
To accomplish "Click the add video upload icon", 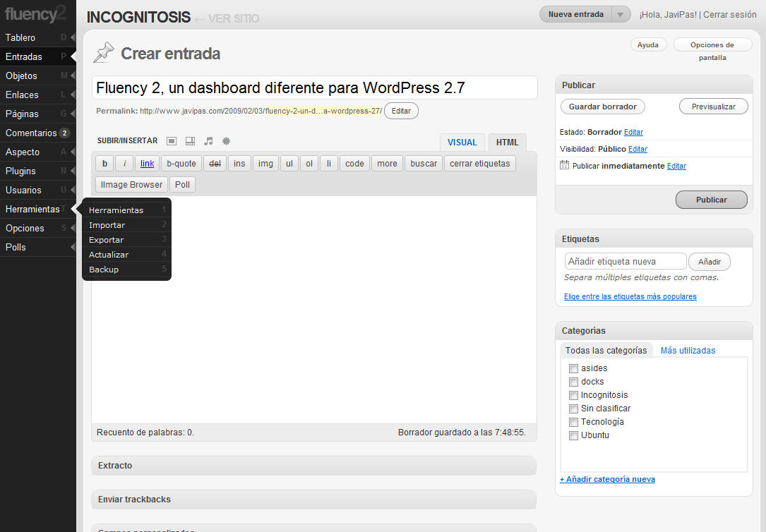I will pos(190,141).
